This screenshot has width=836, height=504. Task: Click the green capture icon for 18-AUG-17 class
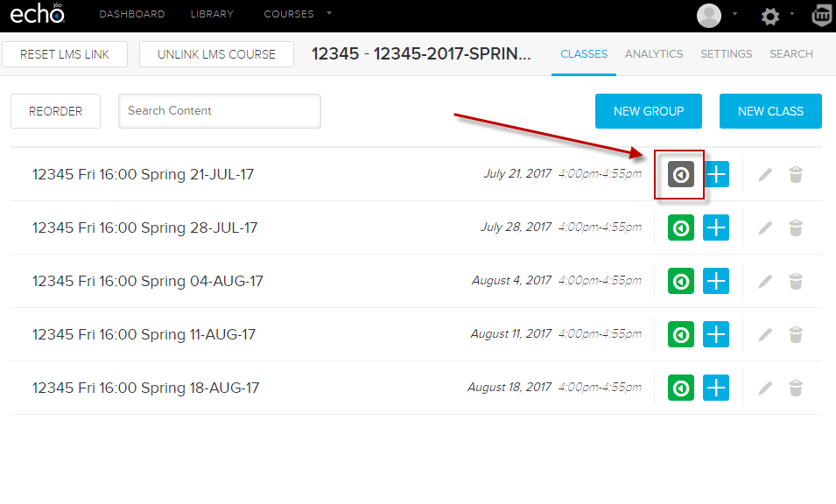[681, 388]
